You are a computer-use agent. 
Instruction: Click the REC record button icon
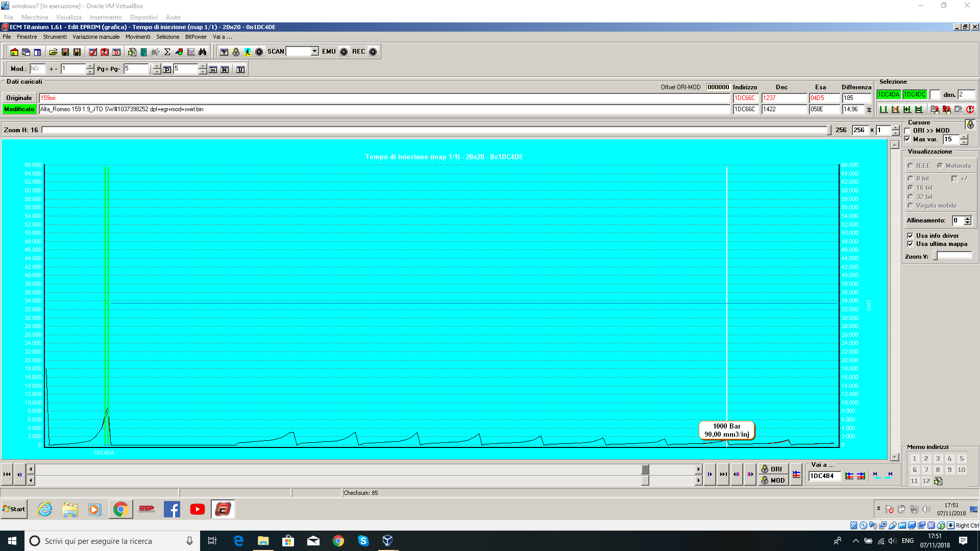[373, 52]
